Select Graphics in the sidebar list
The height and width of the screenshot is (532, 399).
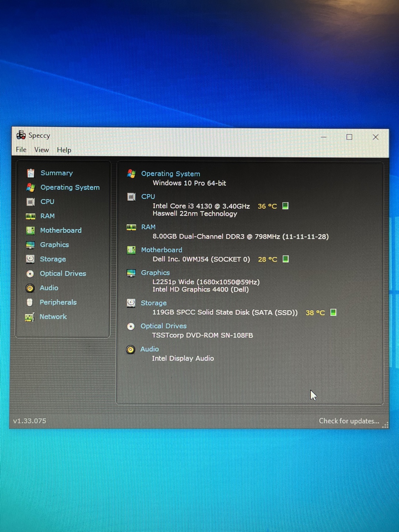pos(54,245)
